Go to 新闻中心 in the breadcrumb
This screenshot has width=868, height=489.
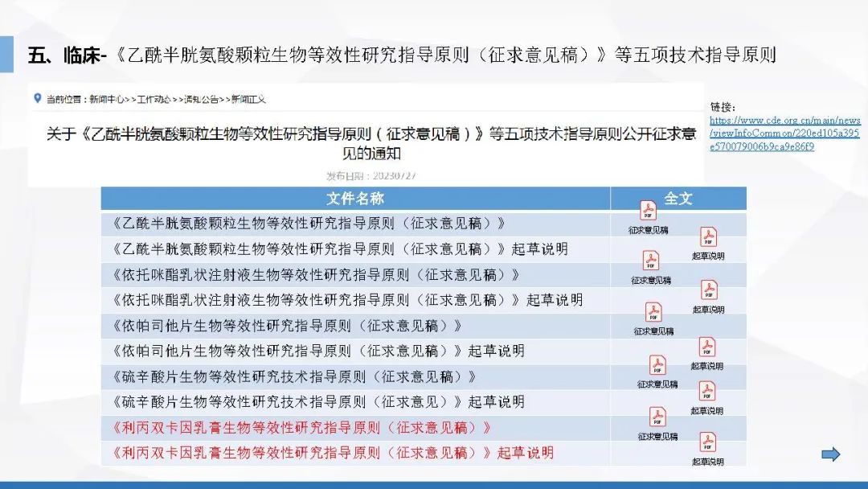[x=106, y=100]
